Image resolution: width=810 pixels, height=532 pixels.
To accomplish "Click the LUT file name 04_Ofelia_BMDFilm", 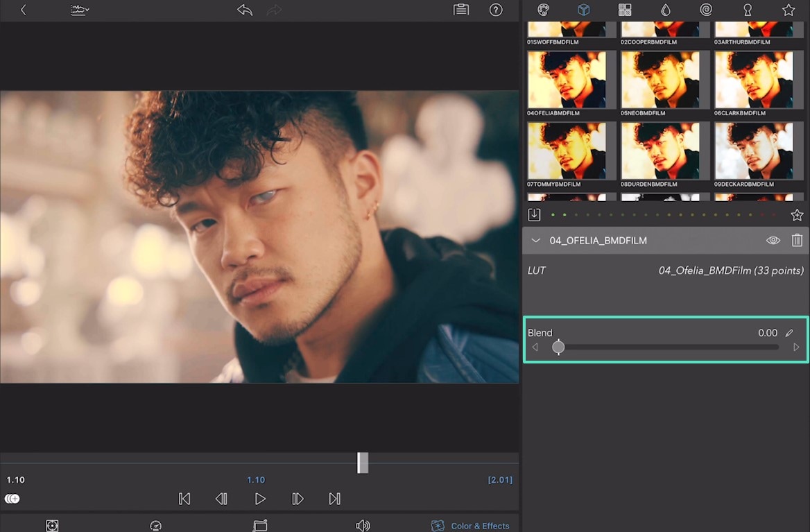I will click(x=731, y=270).
